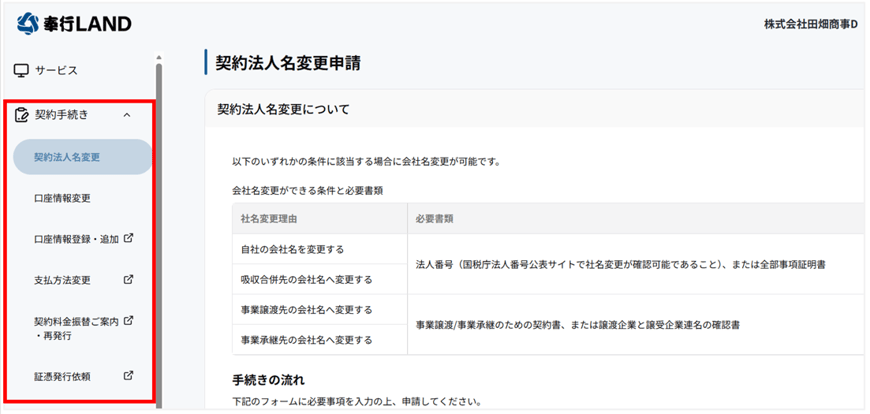Open the 口座情報登録・追加 link text

click(76, 239)
